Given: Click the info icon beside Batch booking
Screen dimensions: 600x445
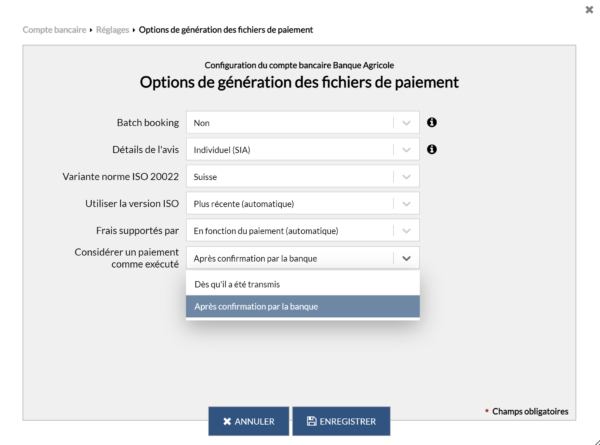Looking at the screenshot, I should point(432,123).
